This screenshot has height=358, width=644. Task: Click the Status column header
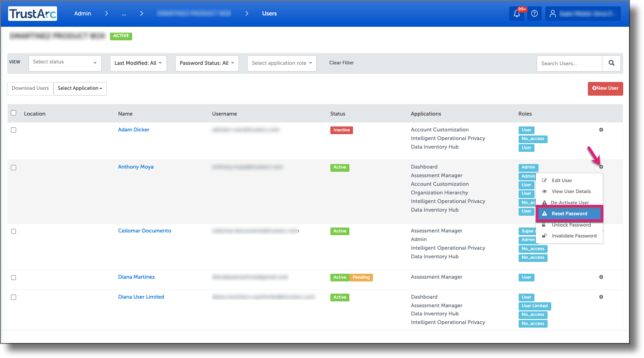coord(338,114)
